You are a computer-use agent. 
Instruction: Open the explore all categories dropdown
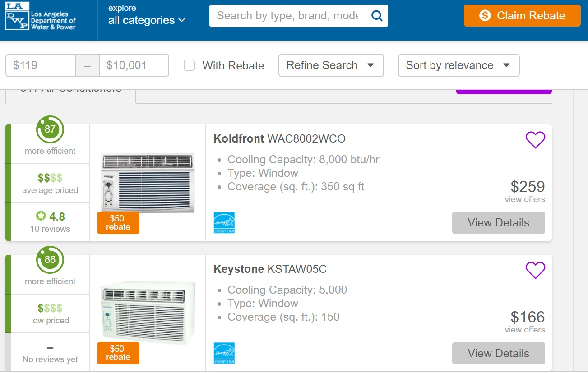[x=147, y=16]
